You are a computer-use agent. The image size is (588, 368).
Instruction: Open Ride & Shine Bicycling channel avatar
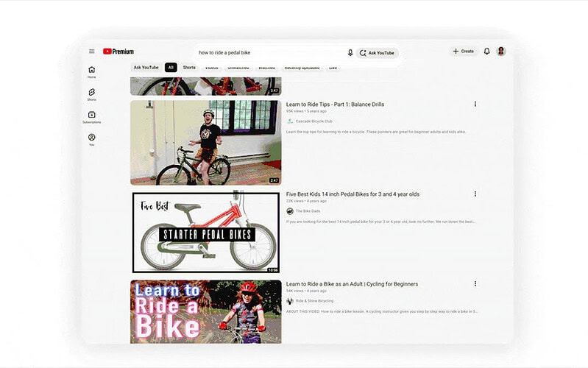click(290, 301)
